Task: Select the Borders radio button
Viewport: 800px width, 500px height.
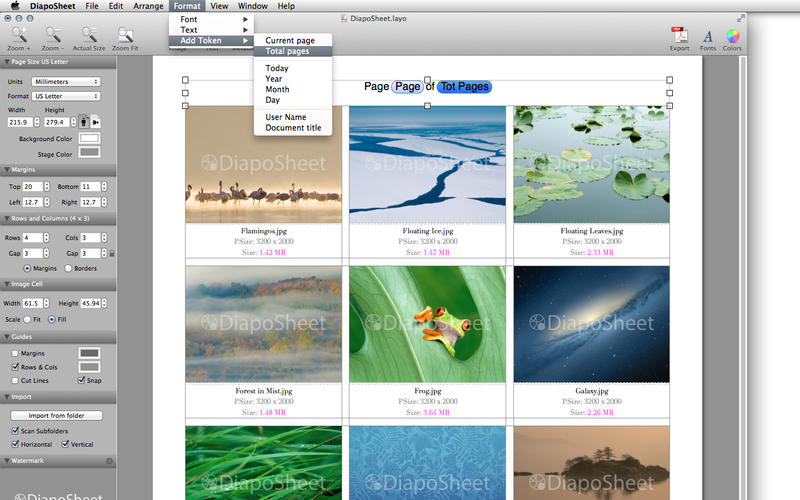Action: tap(68, 268)
